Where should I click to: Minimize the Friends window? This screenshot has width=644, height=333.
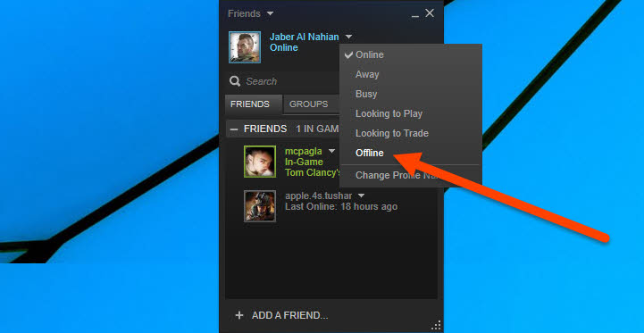[415, 16]
